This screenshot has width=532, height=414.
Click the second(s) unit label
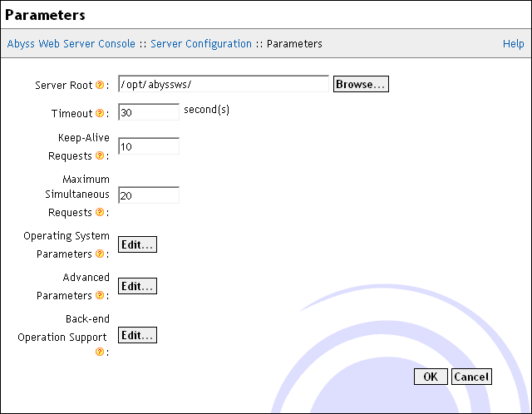click(x=207, y=110)
